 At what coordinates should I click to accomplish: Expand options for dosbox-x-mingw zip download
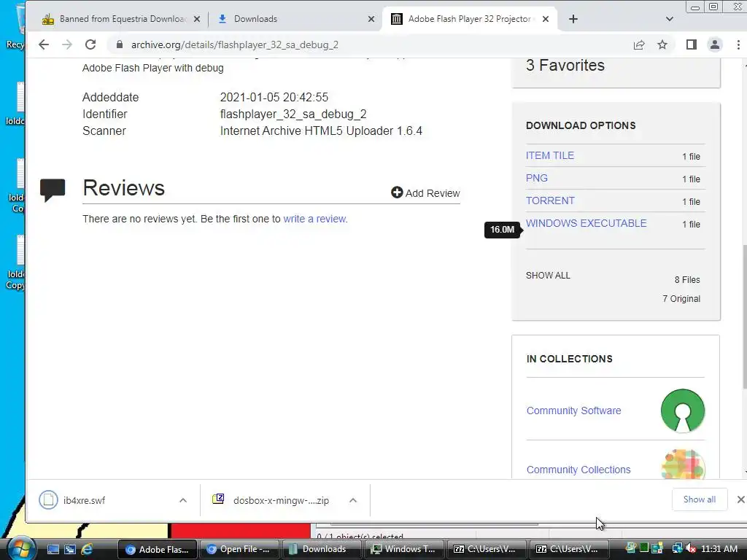[x=353, y=500]
